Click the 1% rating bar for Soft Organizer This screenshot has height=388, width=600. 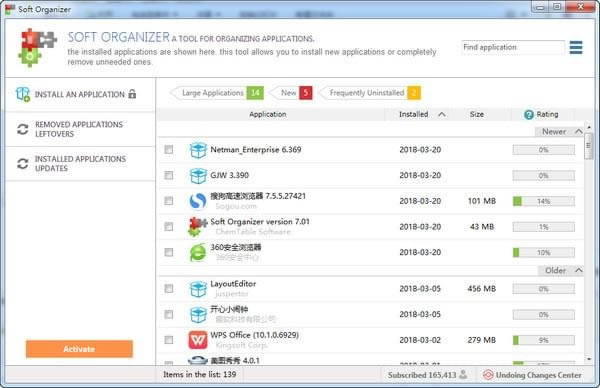[544, 227]
